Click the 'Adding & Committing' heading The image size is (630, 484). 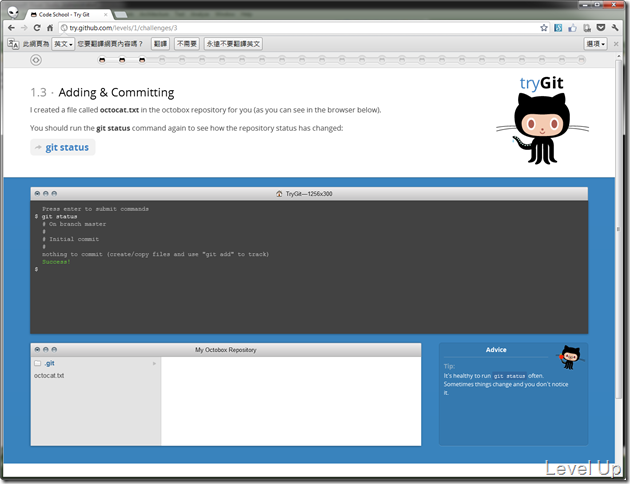116,92
